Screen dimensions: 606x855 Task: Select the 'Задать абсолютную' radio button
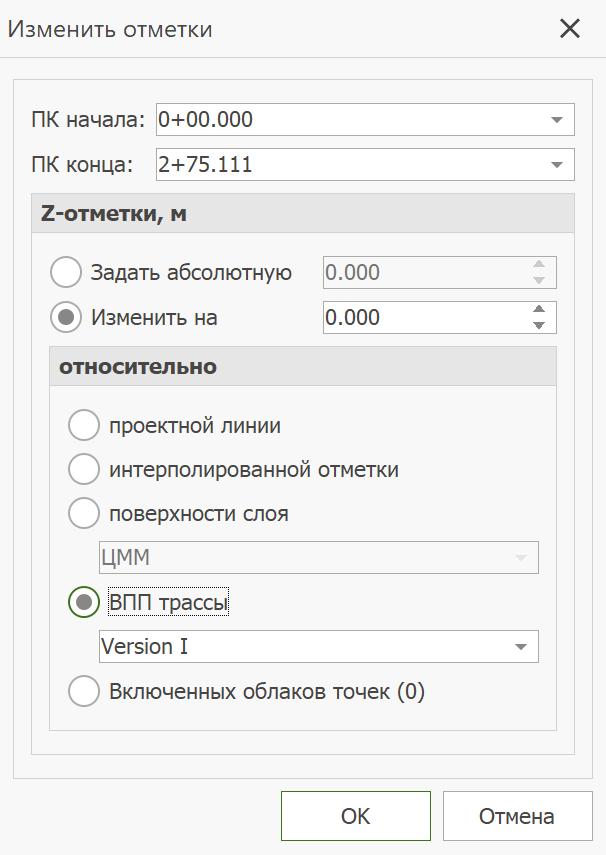coord(66,272)
